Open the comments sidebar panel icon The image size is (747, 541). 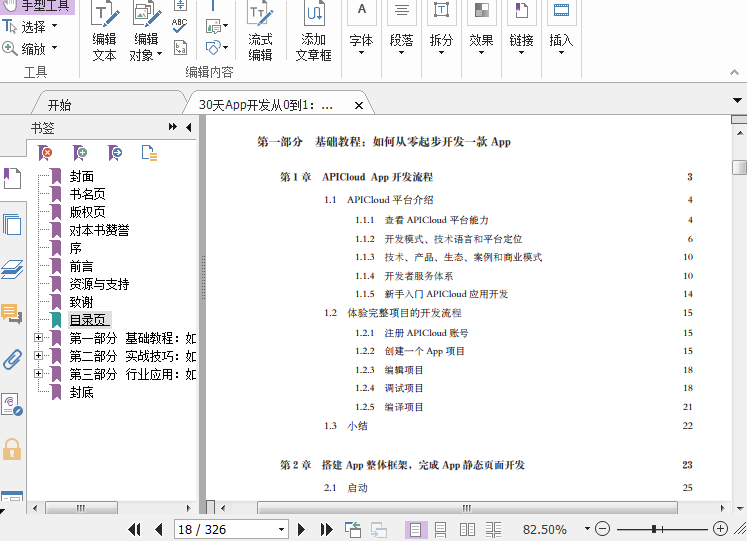click(x=12, y=314)
